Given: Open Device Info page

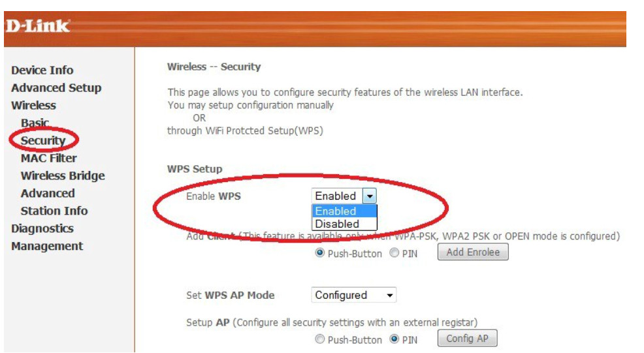Looking at the screenshot, I should pos(42,70).
